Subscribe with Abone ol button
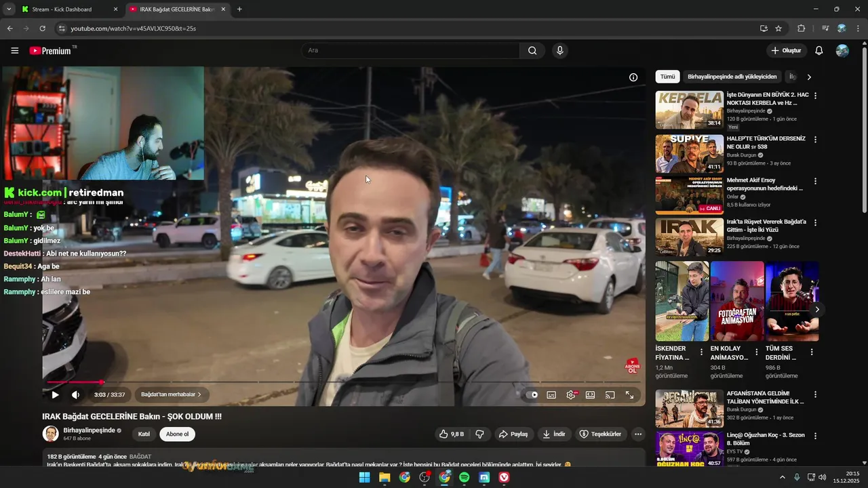This screenshot has width=868, height=488. tap(177, 434)
